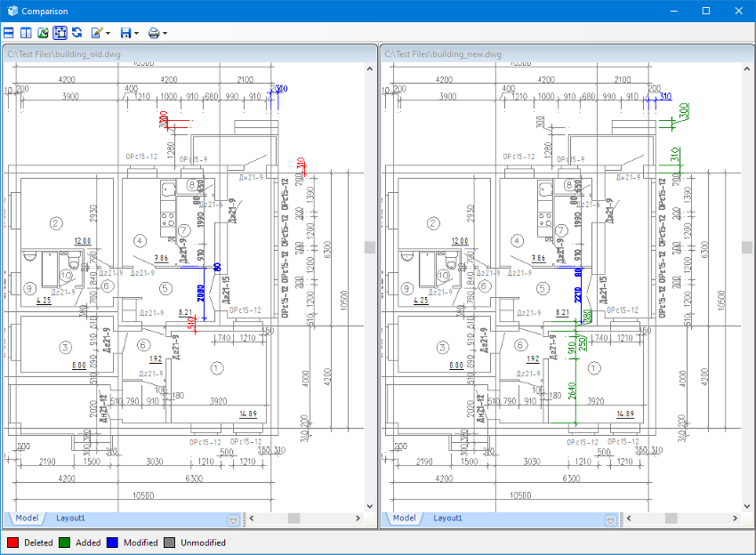Click vertical scrollbar thumb in building_old pane
The width and height of the screenshot is (756, 555).
[370, 247]
